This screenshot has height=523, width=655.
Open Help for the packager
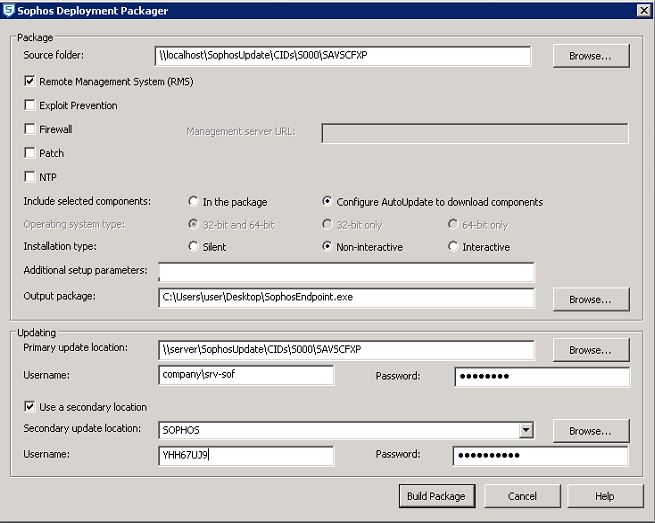(605, 496)
